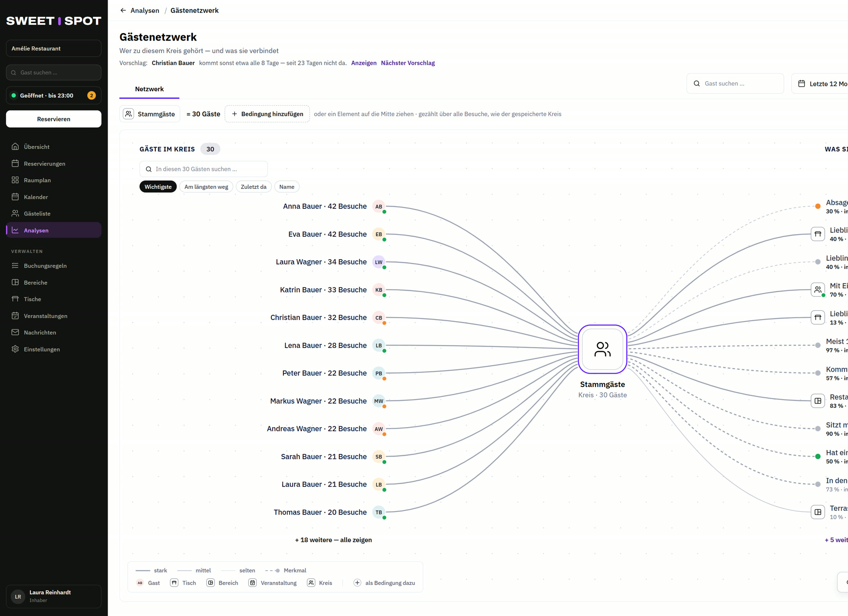Click Anna Bauer's AB avatar
848x616 pixels.
[x=378, y=207]
